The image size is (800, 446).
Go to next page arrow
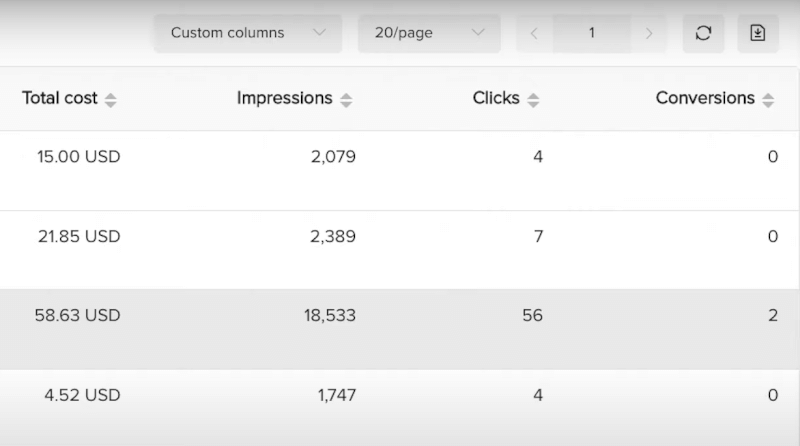(x=649, y=33)
